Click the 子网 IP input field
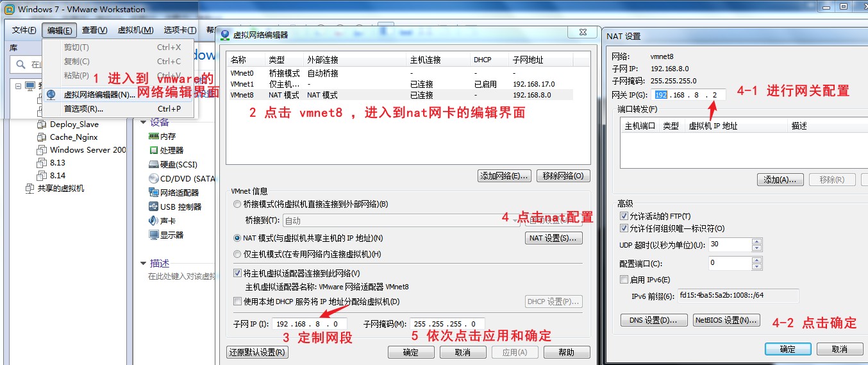Screen dimensions: 868x365 tap(310, 324)
